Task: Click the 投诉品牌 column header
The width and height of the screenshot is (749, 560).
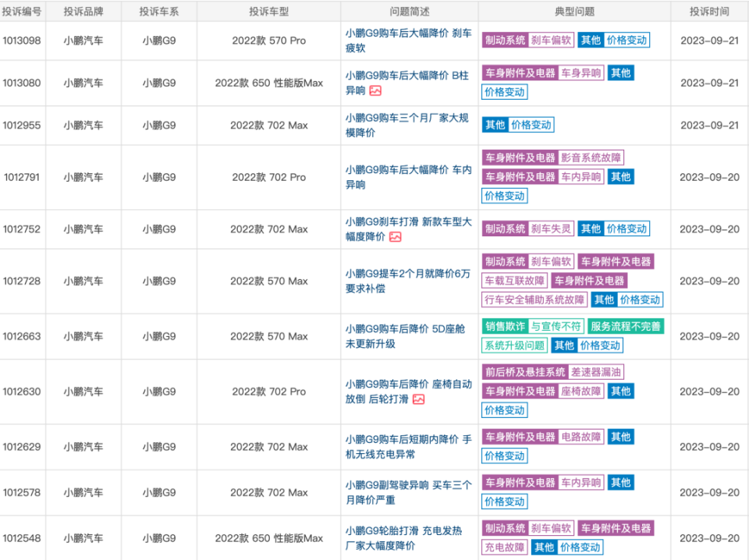Action: [x=83, y=12]
